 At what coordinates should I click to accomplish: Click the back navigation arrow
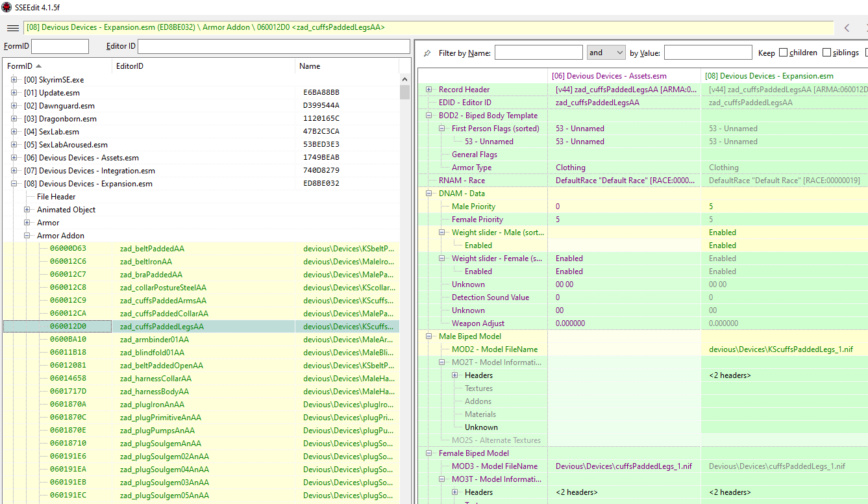pyautogui.click(x=847, y=28)
